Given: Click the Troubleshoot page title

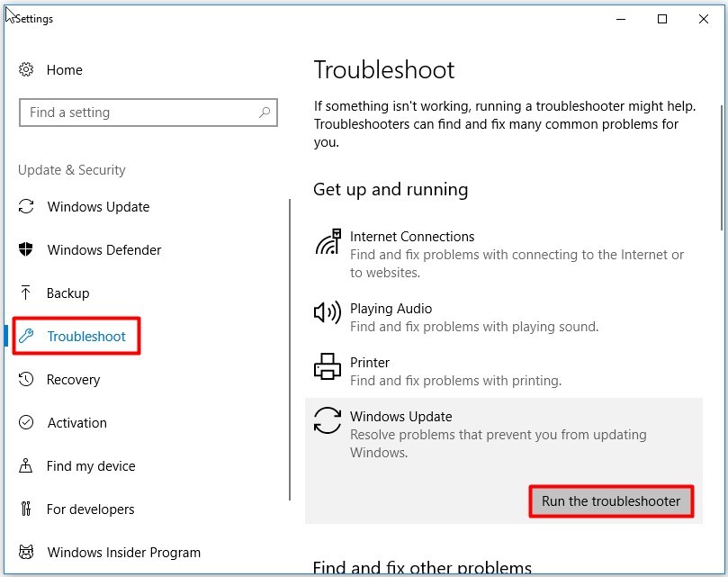Looking at the screenshot, I should [384, 70].
